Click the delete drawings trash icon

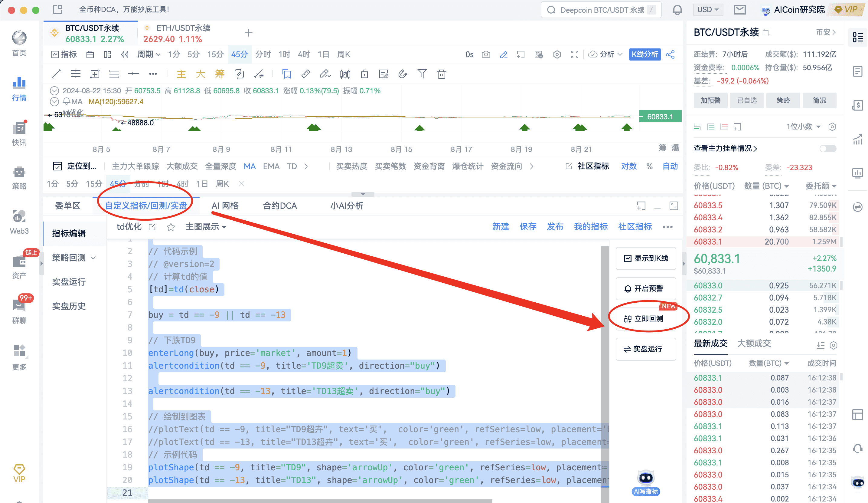(x=442, y=74)
